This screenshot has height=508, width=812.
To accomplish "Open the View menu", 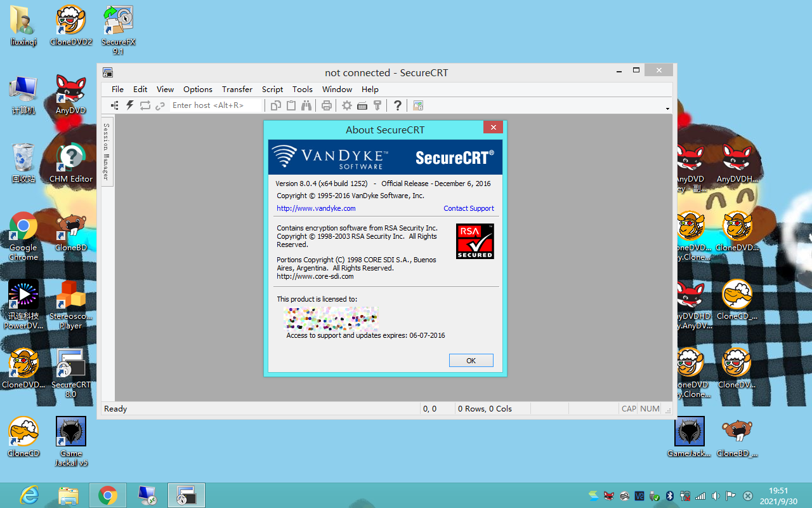I will 165,89.
